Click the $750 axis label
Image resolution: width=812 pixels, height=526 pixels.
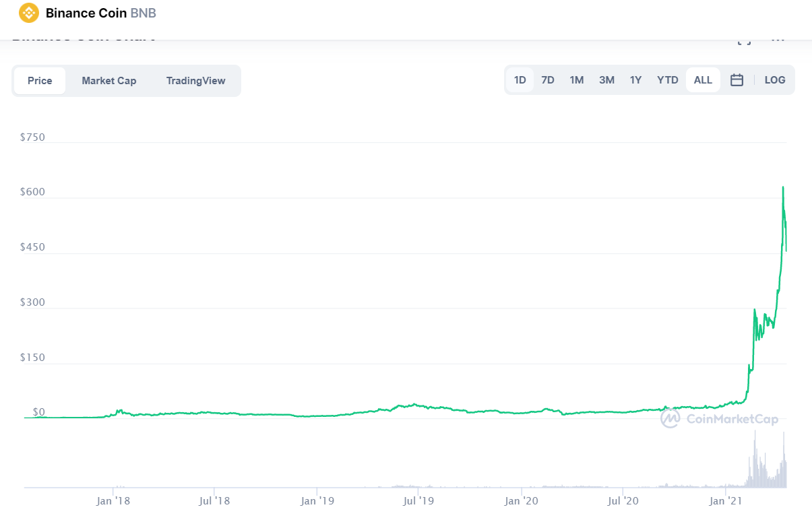tap(32, 137)
